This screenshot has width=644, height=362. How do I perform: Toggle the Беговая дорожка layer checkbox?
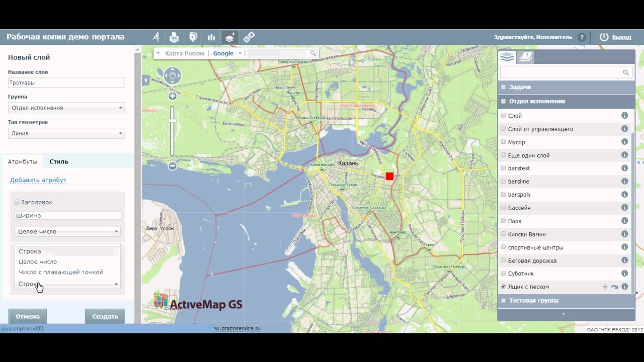(503, 260)
